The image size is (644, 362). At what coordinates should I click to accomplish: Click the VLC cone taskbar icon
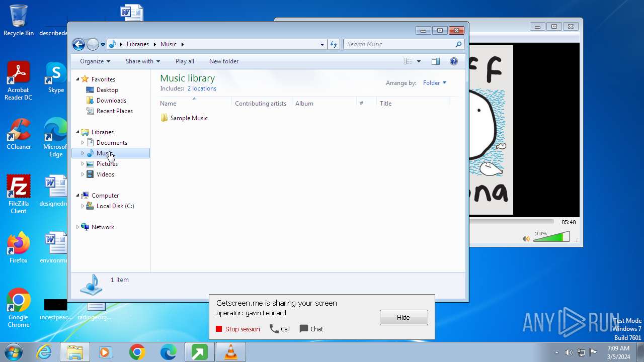pos(231,352)
